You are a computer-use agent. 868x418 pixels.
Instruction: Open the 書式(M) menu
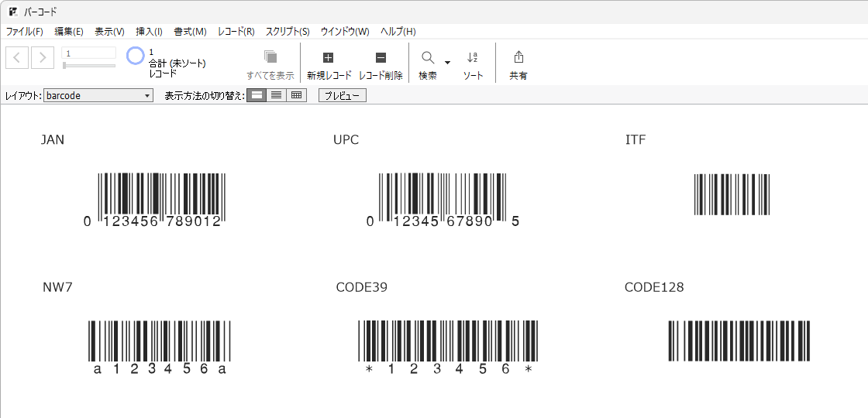point(190,32)
